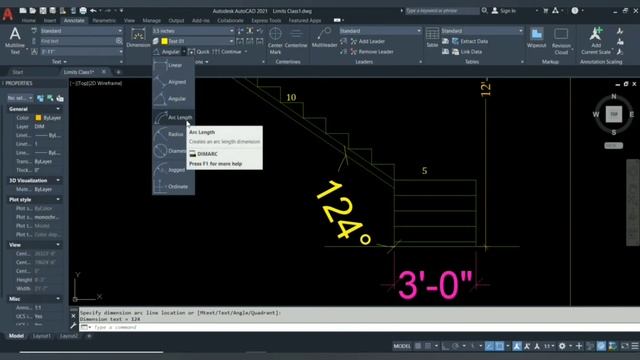Click Sign In in title bar
Screen dimensions: 640x360
(x=504, y=11)
